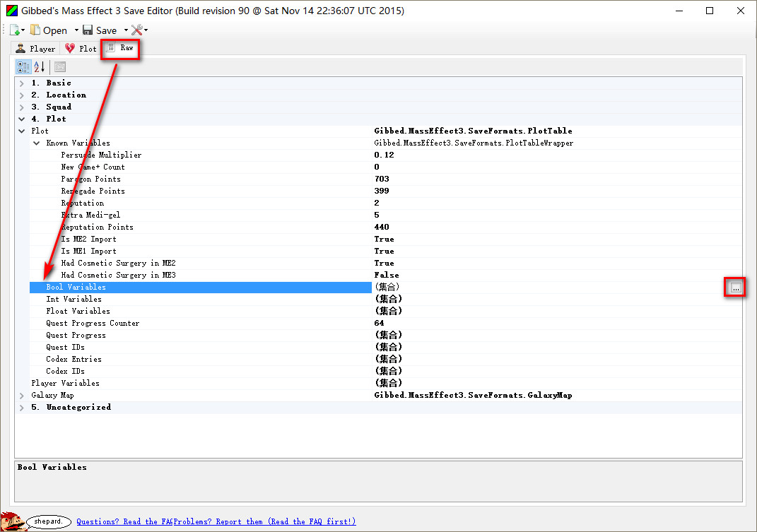Screen dimensions: 757x532
Task: Click the Property Pages icon
Action: pos(60,66)
